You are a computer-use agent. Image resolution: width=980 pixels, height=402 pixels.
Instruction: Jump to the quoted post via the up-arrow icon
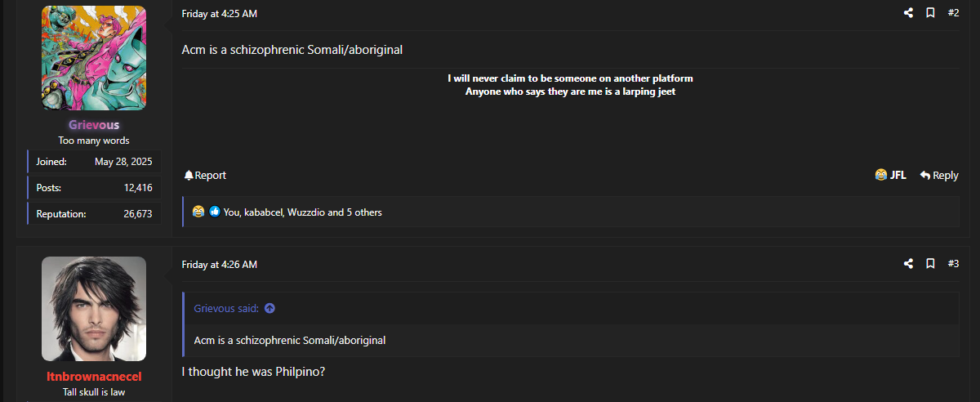click(x=270, y=309)
